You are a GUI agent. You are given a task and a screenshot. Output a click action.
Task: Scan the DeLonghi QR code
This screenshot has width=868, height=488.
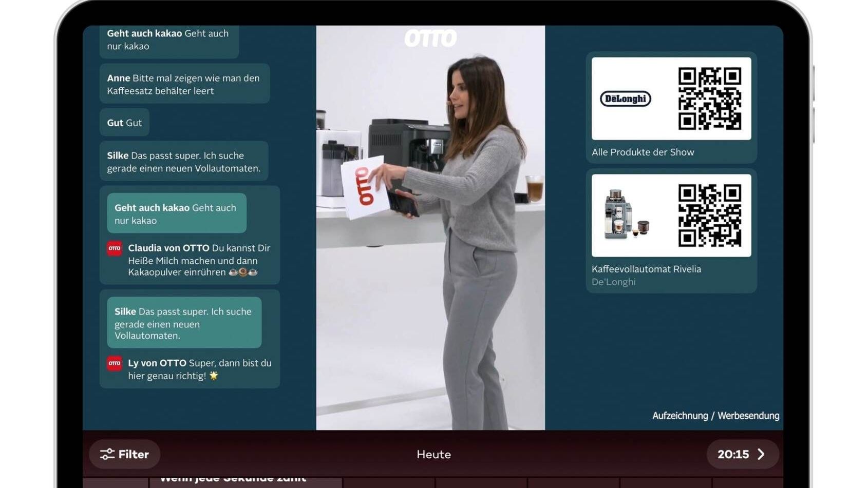tap(710, 99)
